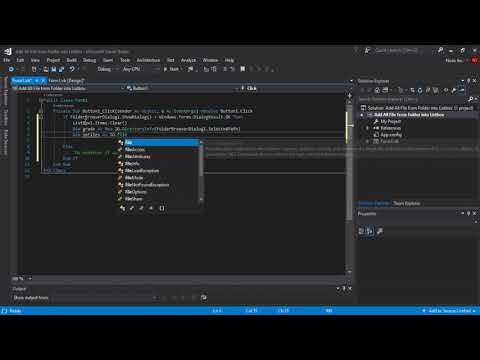Open the Build menu
480x360 pixels.
click(71, 60)
